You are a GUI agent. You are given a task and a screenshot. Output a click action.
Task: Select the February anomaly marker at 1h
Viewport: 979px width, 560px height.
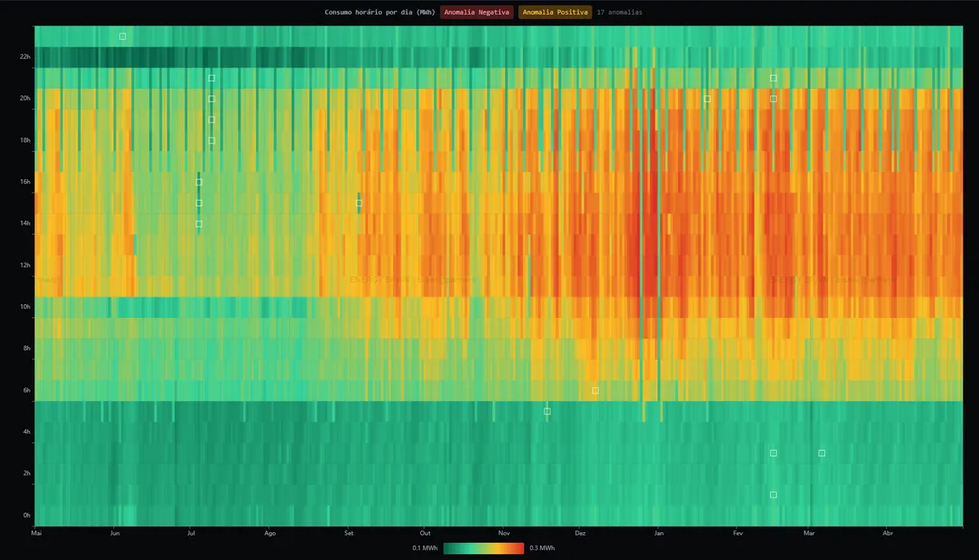(773, 495)
